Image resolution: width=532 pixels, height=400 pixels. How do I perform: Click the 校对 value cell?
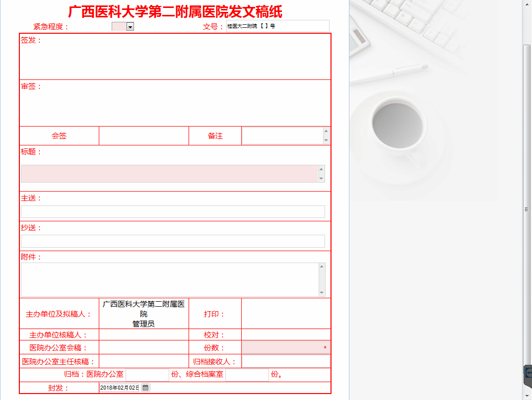click(x=286, y=335)
